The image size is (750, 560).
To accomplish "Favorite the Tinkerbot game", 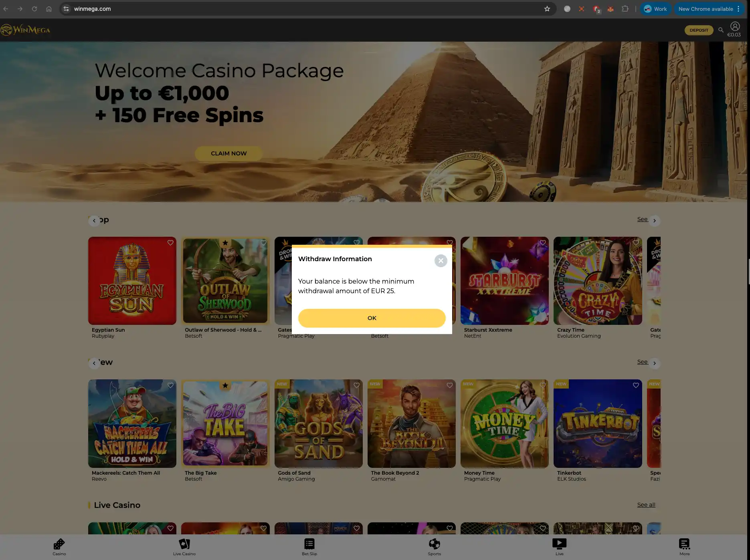I will click(x=635, y=385).
